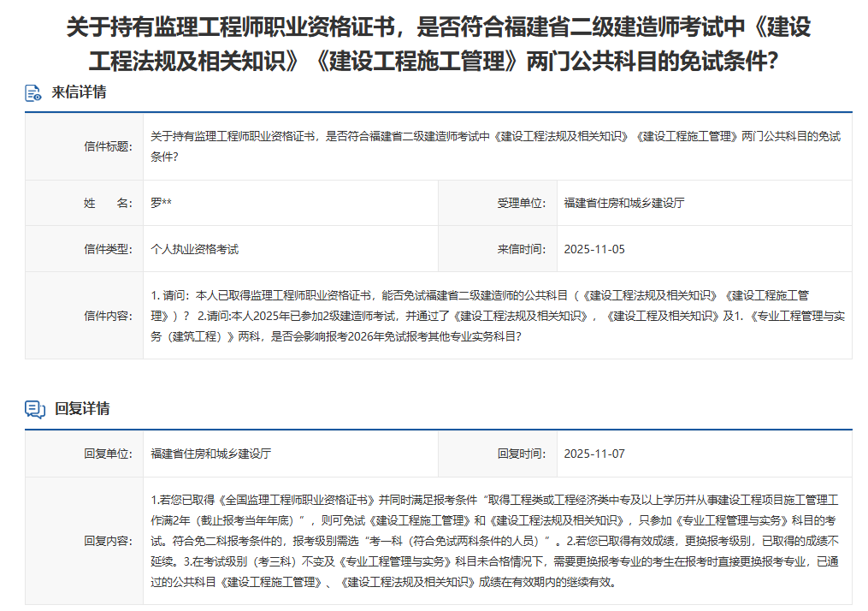This screenshot has width=868, height=611.
Task: Click the letter title text in 信件标题 row
Action: 496,146
